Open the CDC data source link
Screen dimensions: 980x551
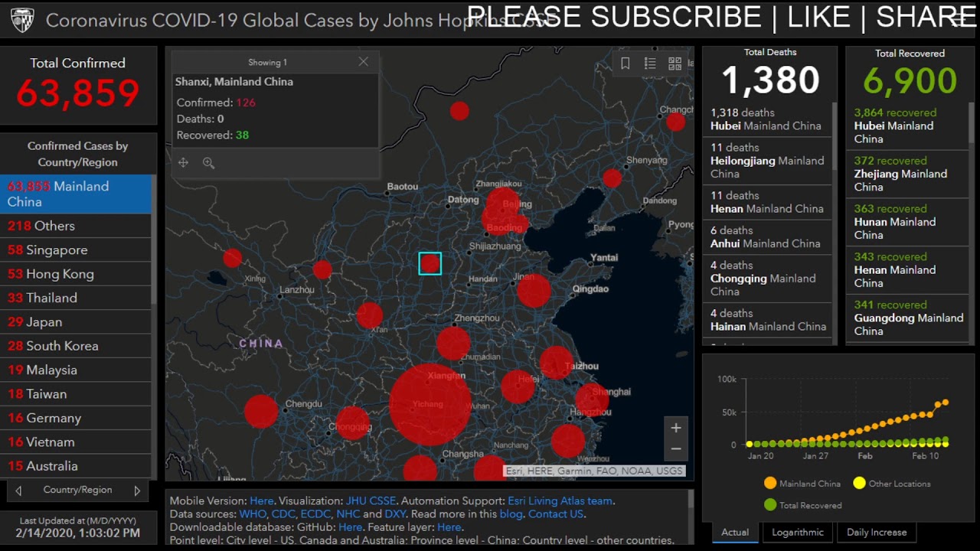click(283, 514)
